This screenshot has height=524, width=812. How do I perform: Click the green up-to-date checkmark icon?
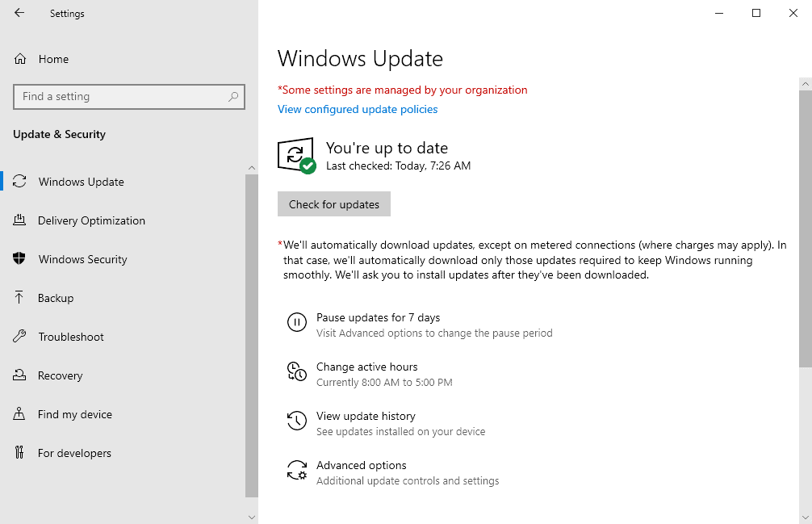308,164
